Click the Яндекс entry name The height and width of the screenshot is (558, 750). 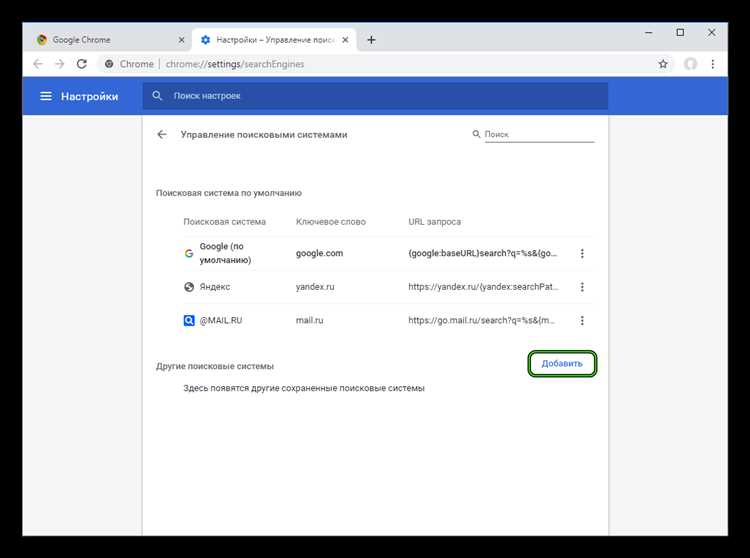click(x=215, y=287)
